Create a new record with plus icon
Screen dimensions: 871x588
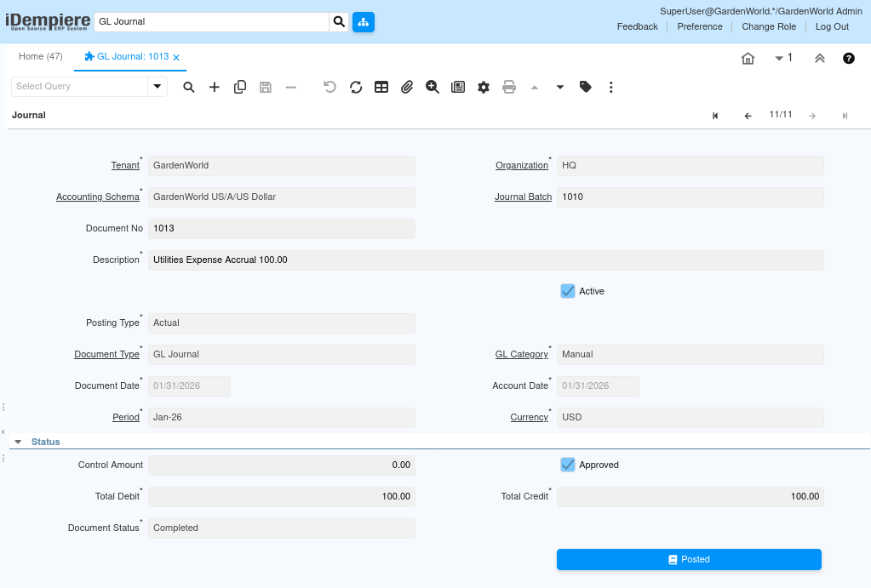(215, 87)
